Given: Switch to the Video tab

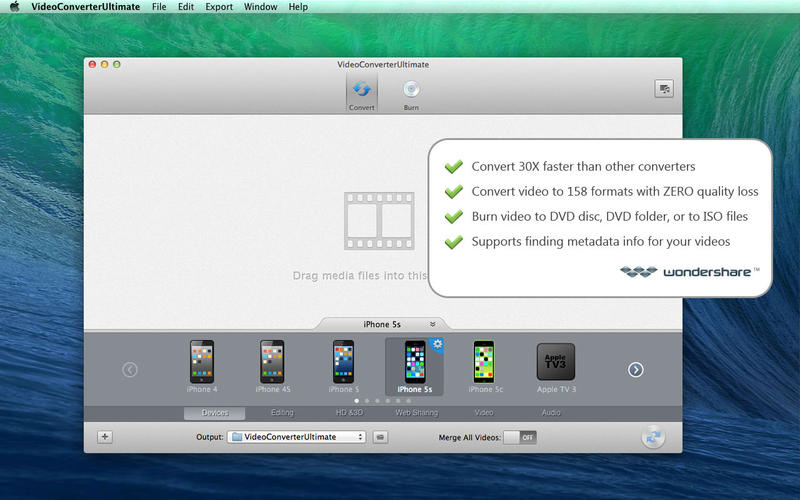Looking at the screenshot, I should point(484,413).
